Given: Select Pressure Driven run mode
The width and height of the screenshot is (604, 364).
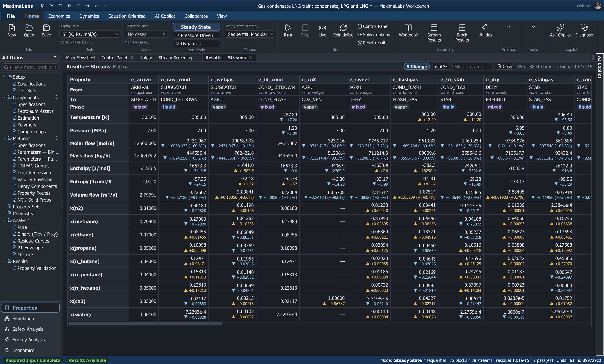Looking at the screenshot, I should pos(196,35).
